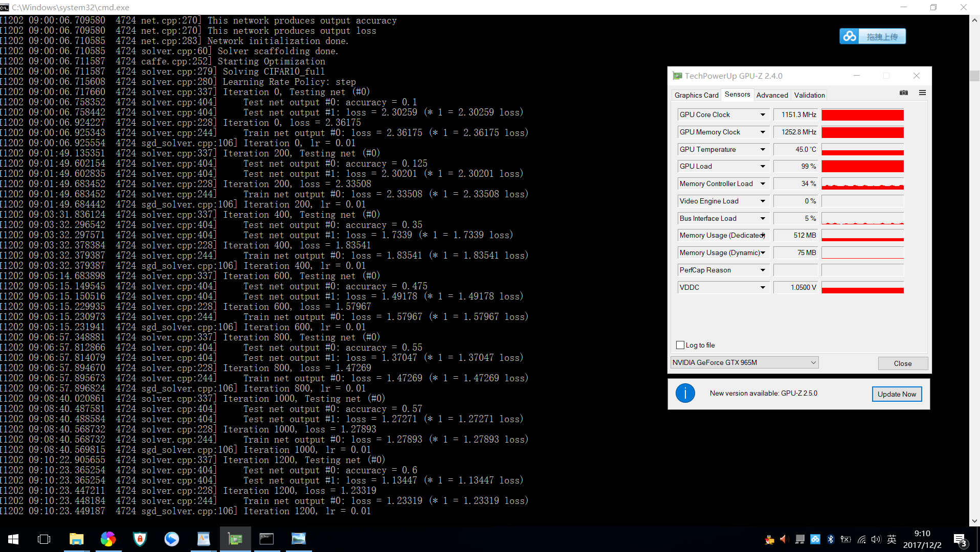980x552 pixels.
Task: Click the 1151.3 MHz core clock value
Action: tap(796, 115)
